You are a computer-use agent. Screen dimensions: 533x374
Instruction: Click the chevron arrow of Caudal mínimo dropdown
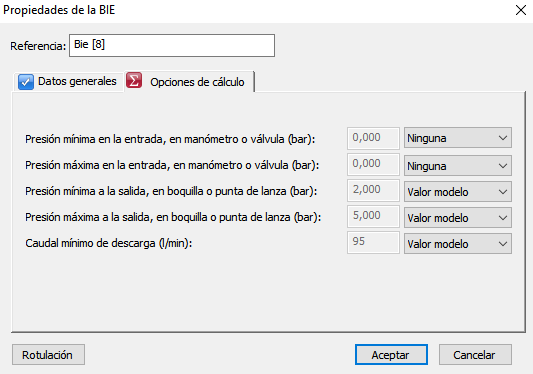click(503, 244)
